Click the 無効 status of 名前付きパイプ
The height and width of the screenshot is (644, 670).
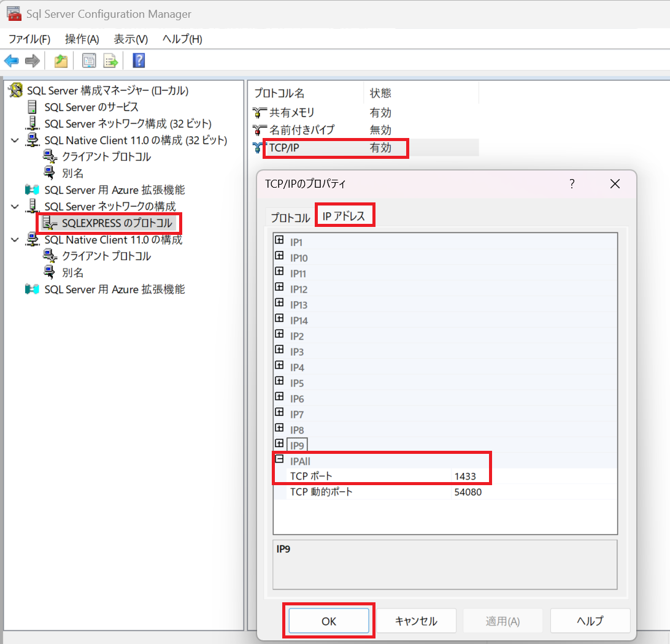point(380,130)
